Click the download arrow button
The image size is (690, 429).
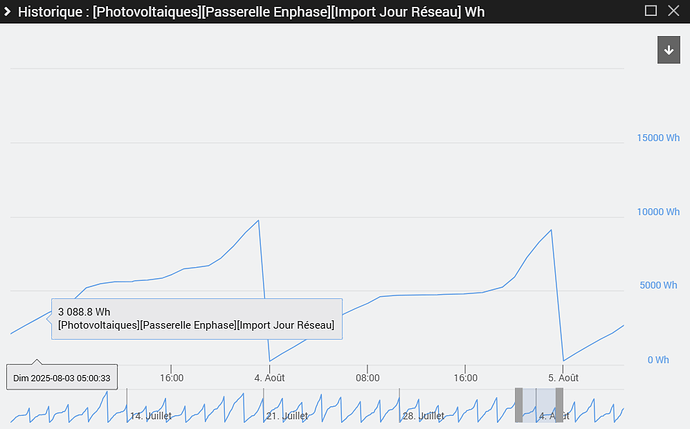(x=668, y=50)
